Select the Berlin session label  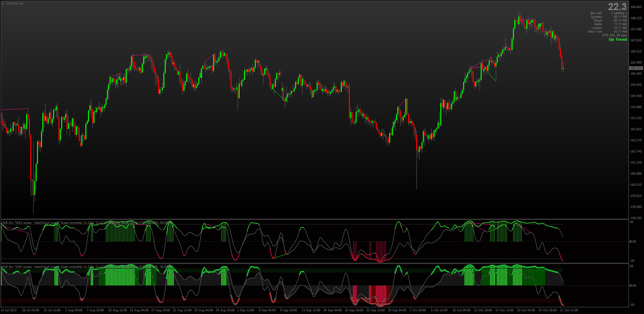(598, 24)
